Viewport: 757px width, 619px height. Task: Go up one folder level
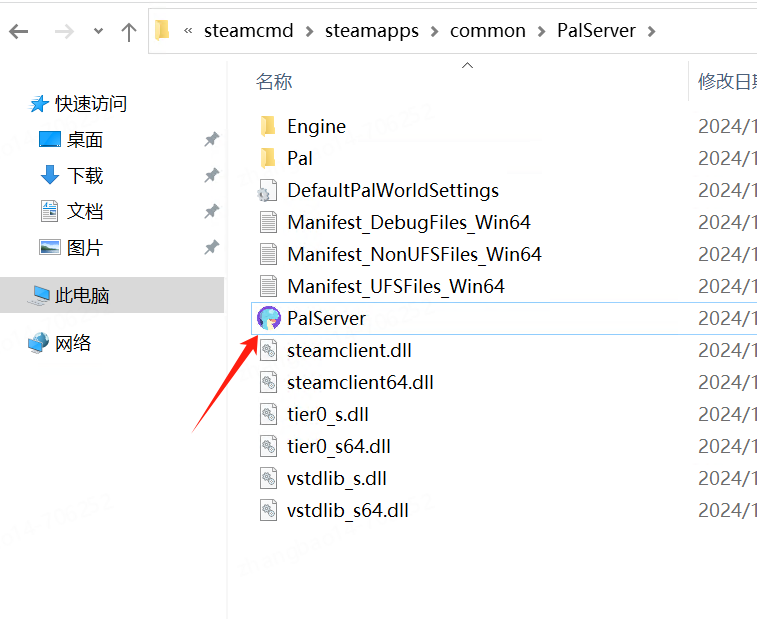pyautogui.click(x=128, y=32)
